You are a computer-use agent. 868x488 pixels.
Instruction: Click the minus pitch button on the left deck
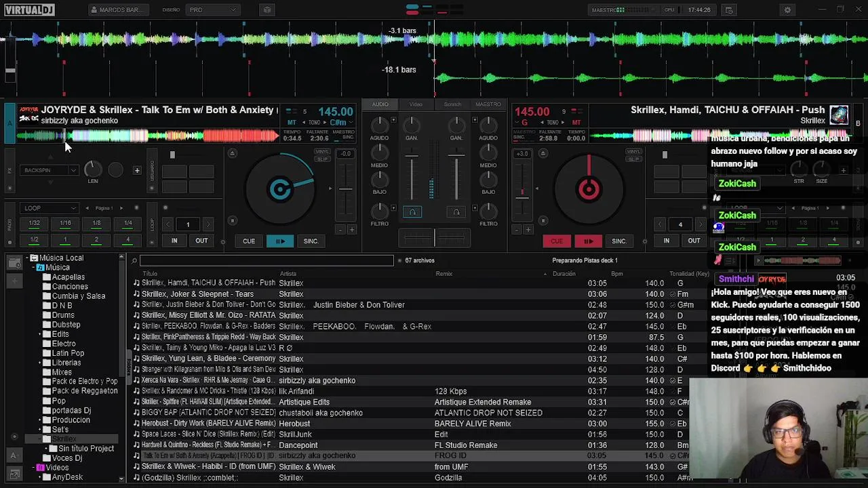click(340, 230)
